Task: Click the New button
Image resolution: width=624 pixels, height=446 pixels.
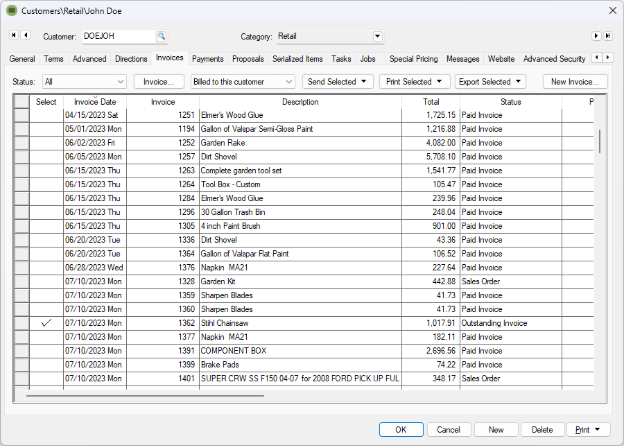Action: tap(496, 430)
